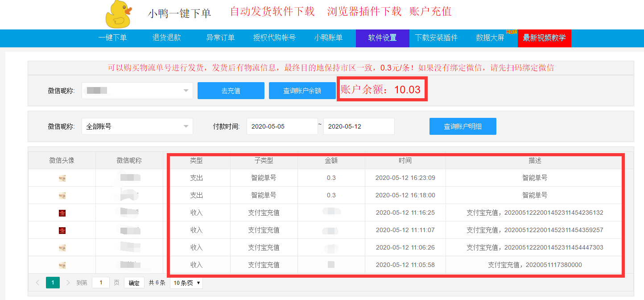This screenshot has width=644, height=300.
Task: Click the start date field showing 2020-05-05
Action: coord(282,126)
